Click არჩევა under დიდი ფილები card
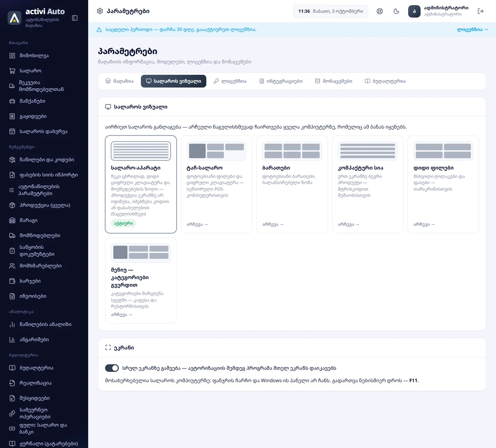496x448 pixels. tap(424, 224)
